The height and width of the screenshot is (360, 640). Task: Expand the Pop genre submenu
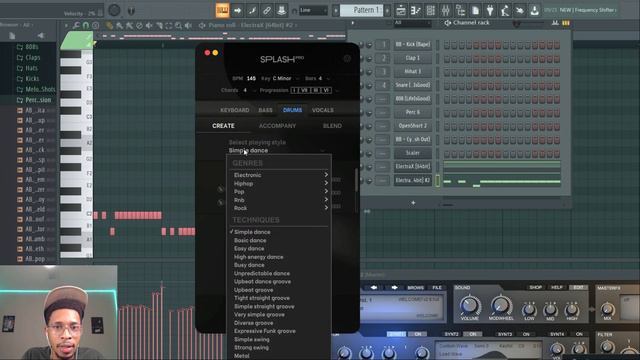pyautogui.click(x=280, y=191)
